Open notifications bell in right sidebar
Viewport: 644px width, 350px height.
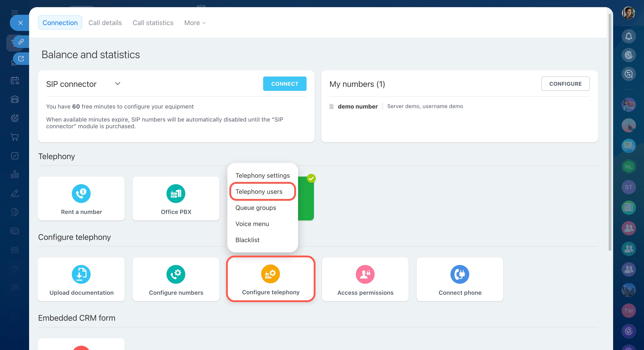(x=629, y=36)
